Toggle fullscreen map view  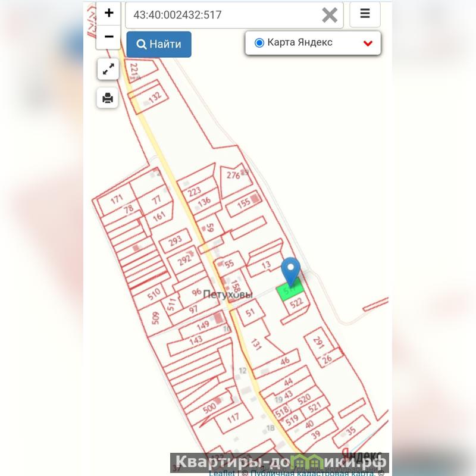108,69
